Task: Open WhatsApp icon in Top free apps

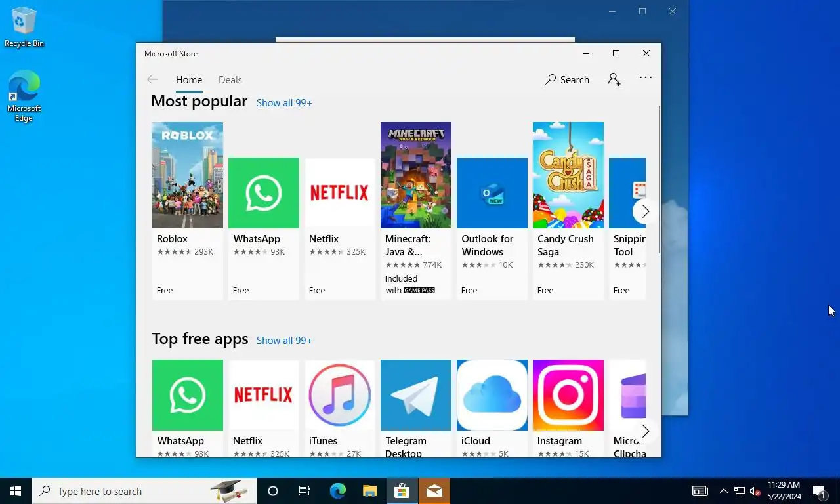Action: tap(188, 395)
